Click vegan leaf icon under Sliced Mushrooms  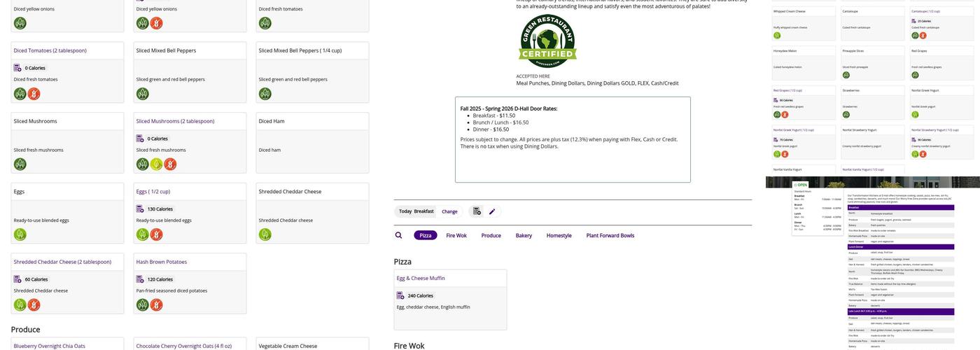[20, 164]
